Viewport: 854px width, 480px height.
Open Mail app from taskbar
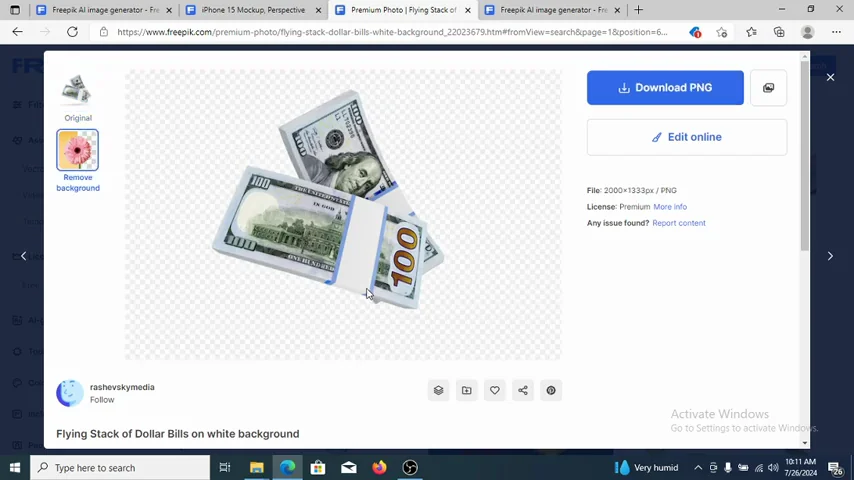point(349,467)
